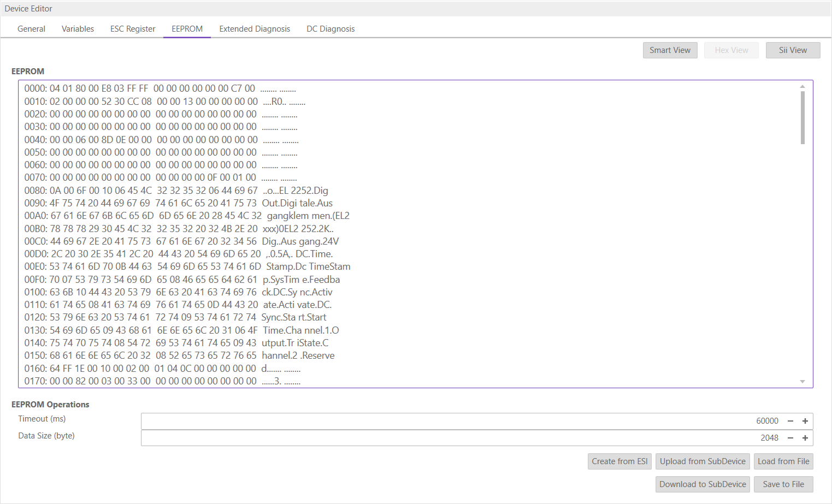Image resolution: width=832 pixels, height=504 pixels.
Task: Open the Variables tab
Action: [78, 28]
